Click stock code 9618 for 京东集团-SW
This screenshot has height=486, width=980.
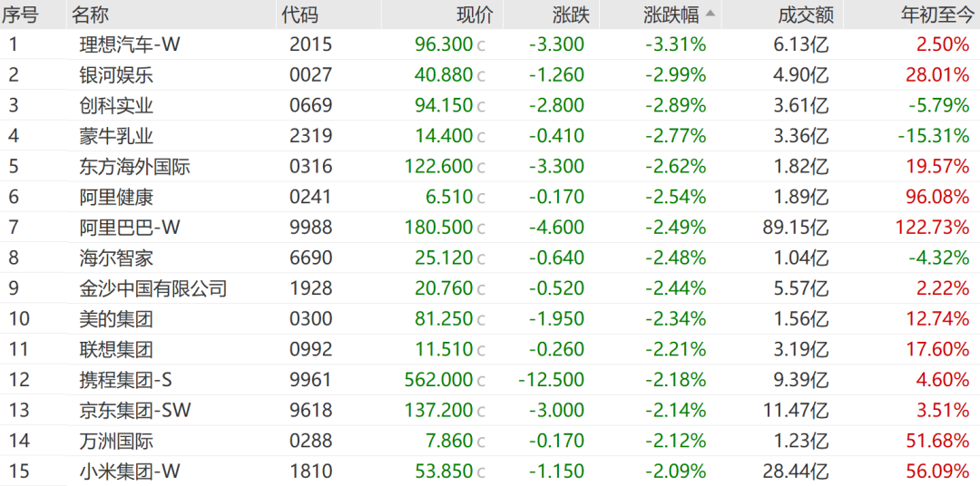pos(310,411)
